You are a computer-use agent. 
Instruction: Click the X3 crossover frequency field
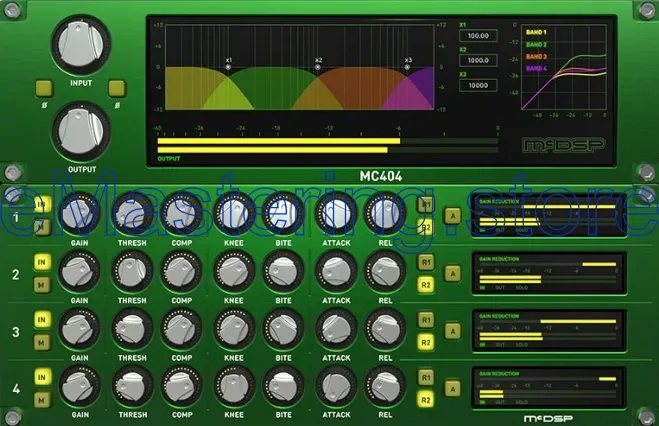(478, 85)
